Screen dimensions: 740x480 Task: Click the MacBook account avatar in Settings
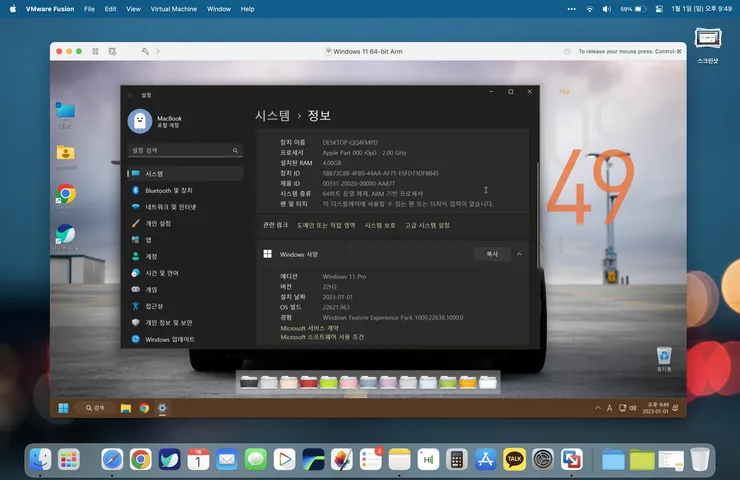pyautogui.click(x=140, y=121)
